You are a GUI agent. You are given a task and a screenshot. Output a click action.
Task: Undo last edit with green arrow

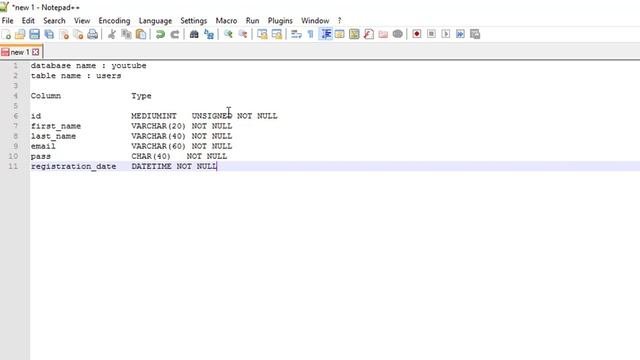point(160,34)
